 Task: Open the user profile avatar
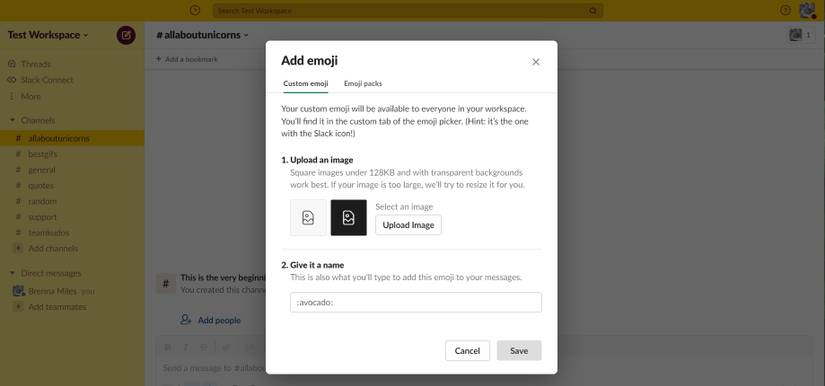807,10
